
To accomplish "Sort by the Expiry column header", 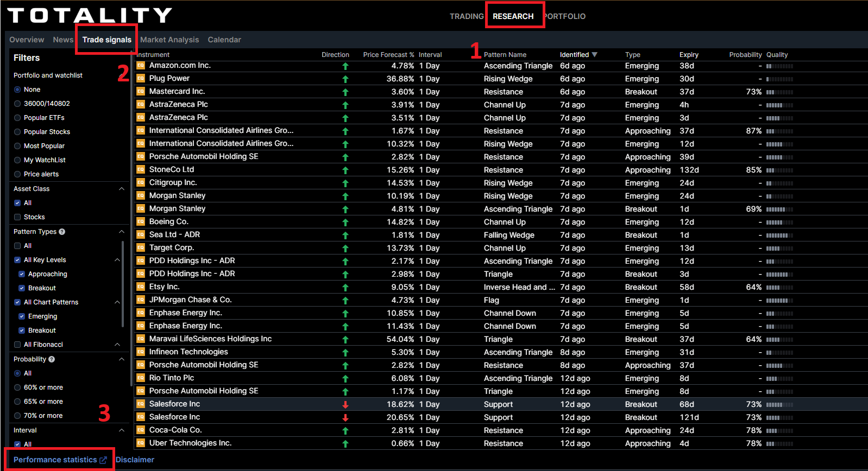I will pyautogui.click(x=689, y=55).
